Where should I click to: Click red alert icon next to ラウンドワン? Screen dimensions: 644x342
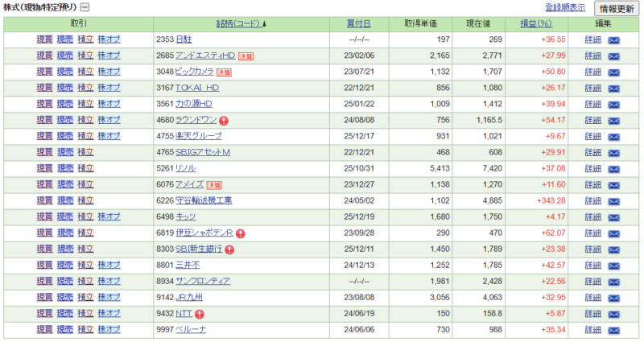click(x=224, y=121)
